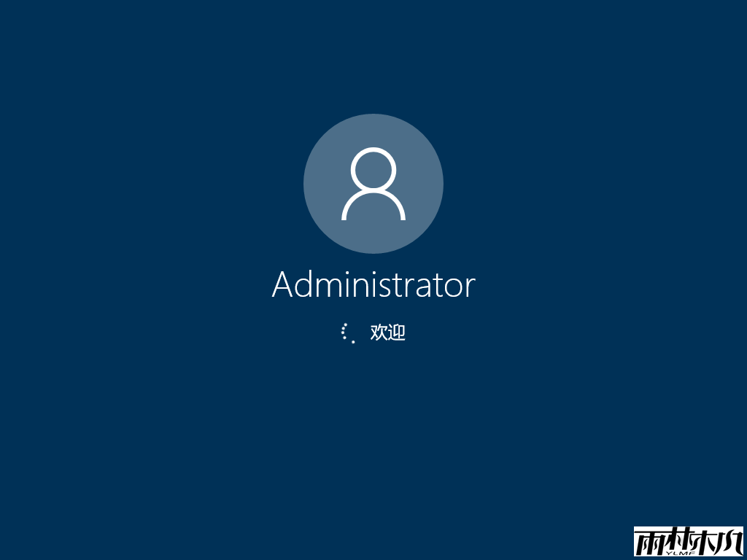Click the 风 character in the logo
This screenshot has height=560, width=747.
(x=729, y=542)
